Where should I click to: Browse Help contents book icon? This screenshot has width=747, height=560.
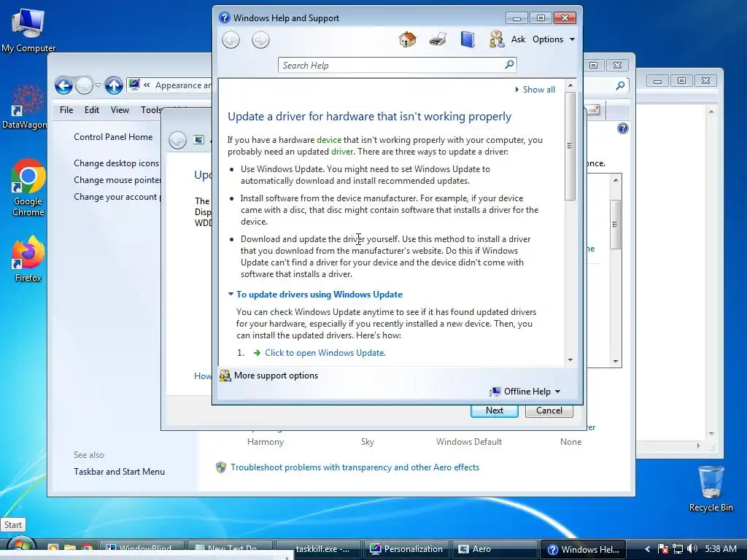[468, 39]
